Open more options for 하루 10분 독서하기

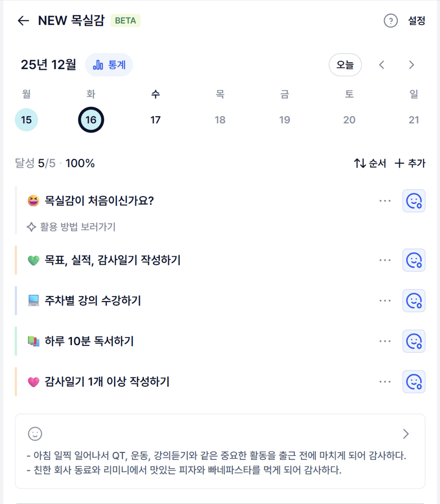coord(385,341)
